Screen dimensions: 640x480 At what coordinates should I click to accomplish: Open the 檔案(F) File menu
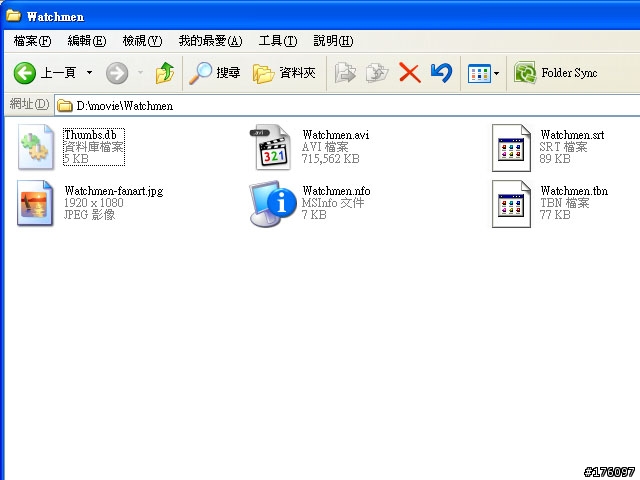(32, 41)
